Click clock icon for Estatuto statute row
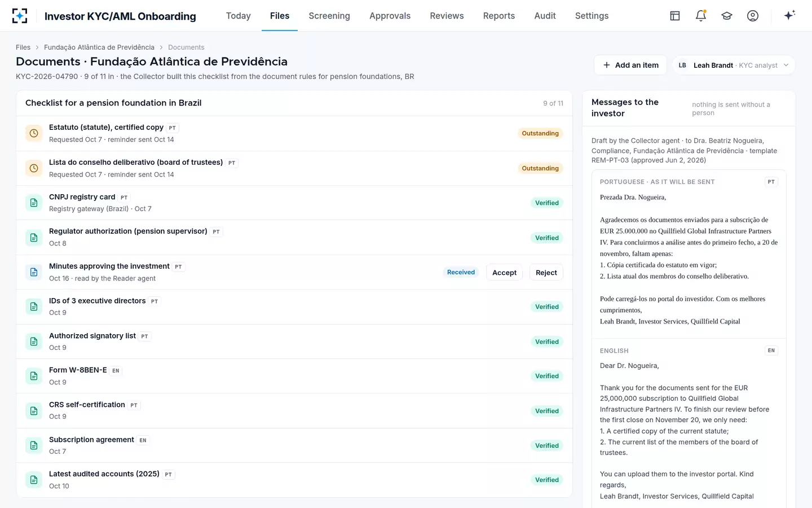The width and height of the screenshot is (812, 508). [34, 133]
